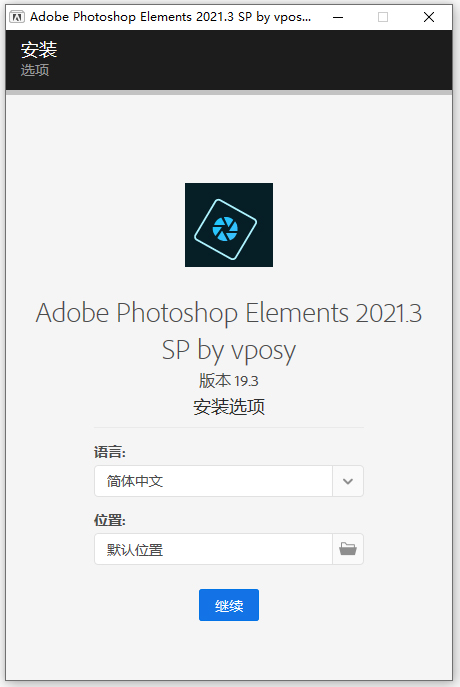Minimize the installer window
This screenshot has height=687, width=460.
pos(338,17)
